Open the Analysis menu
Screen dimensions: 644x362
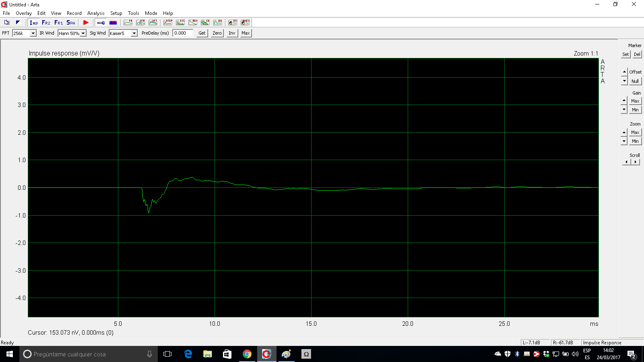pyautogui.click(x=96, y=13)
